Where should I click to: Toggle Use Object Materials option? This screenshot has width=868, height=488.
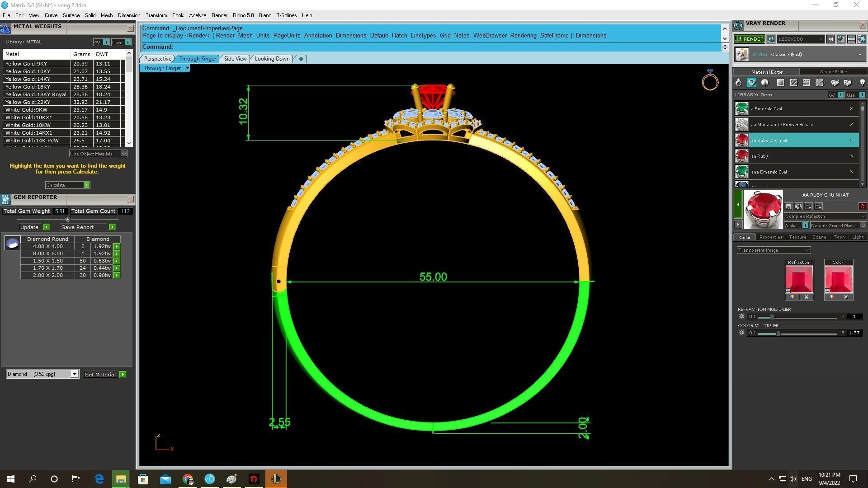(98, 154)
